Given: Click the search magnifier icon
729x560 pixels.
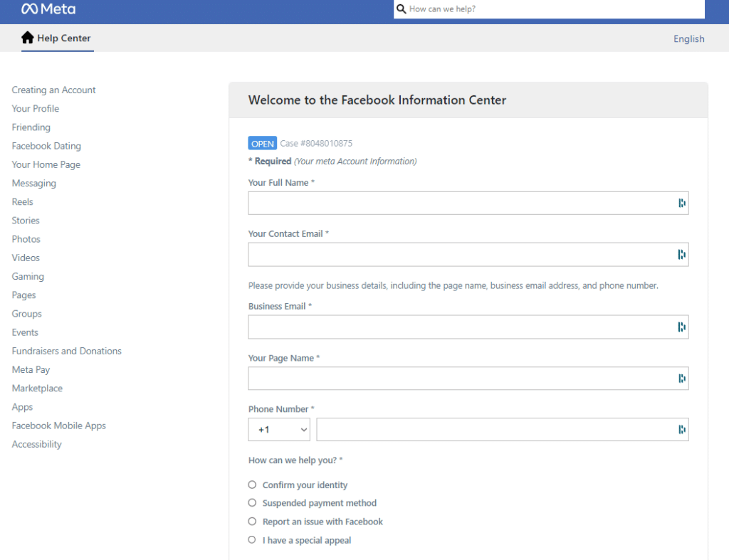Looking at the screenshot, I should pos(402,9).
